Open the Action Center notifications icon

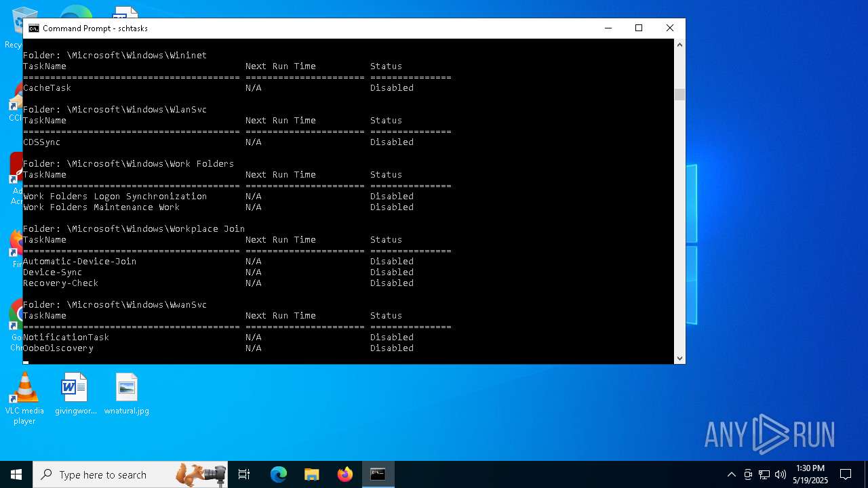point(846,474)
